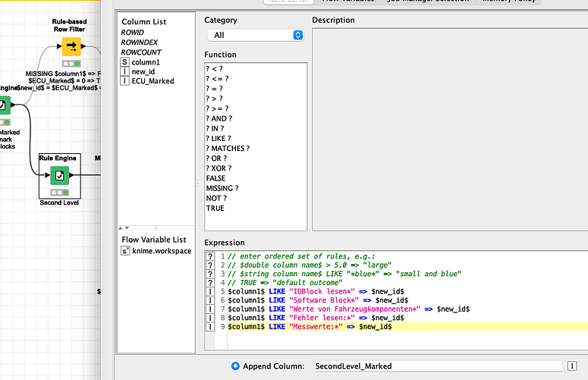Click the integer type icon beside ECU_Marked
588x380 pixels.
pos(124,80)
